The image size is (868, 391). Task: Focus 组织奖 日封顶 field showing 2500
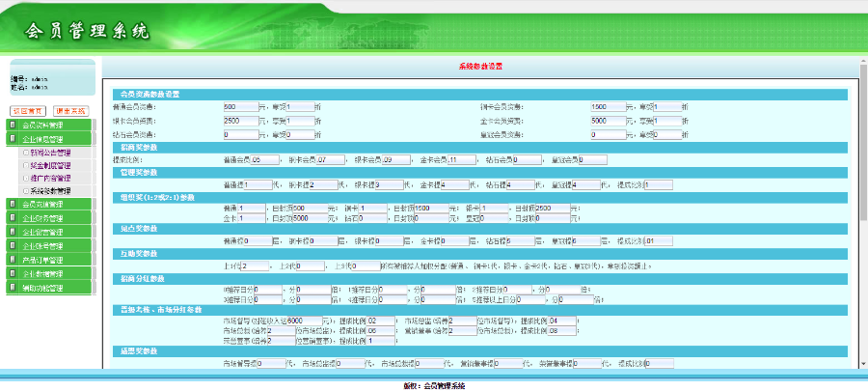(x=553, y=209)
